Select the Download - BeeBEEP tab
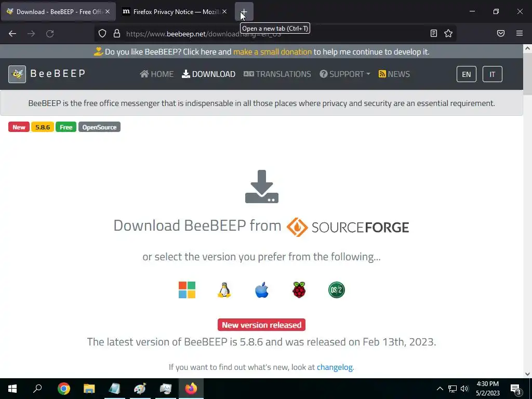Viewport: 532px width, 399px height. [x=58, y=11]
